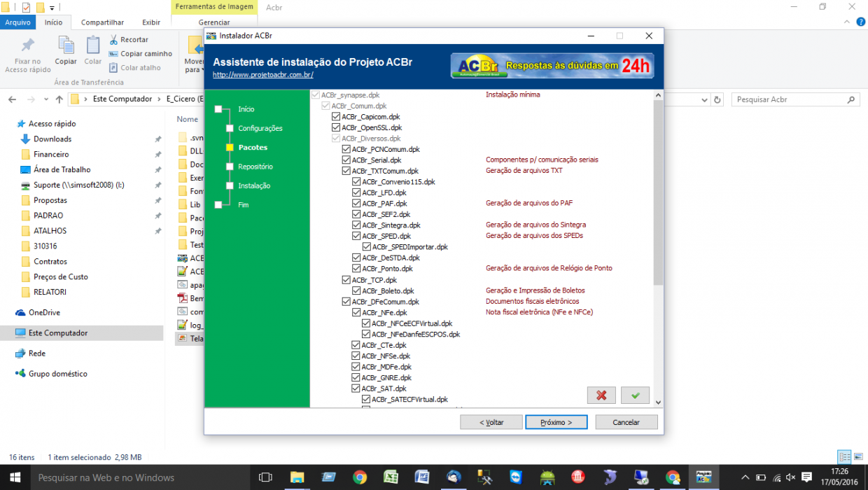The height and width of the screenshot is (490, 868).
Task: Switch to the Gerenciar ribbon tab
Action: click(214, 22)
